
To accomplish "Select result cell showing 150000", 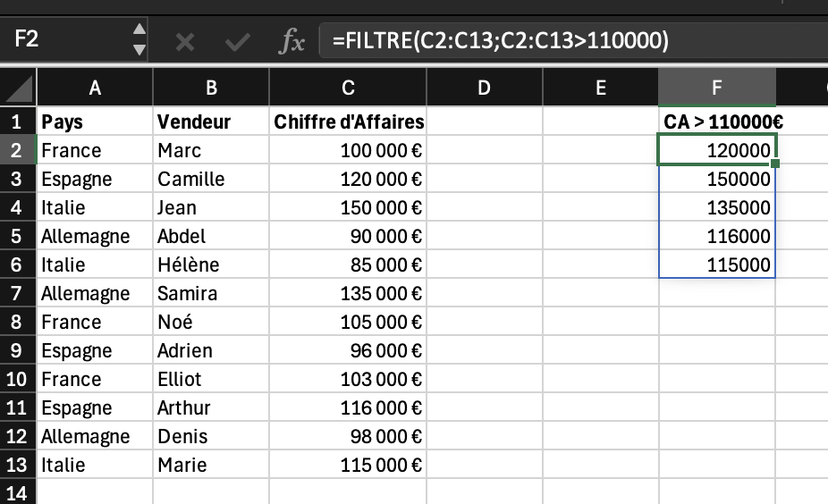I will (x=717, y=179).
